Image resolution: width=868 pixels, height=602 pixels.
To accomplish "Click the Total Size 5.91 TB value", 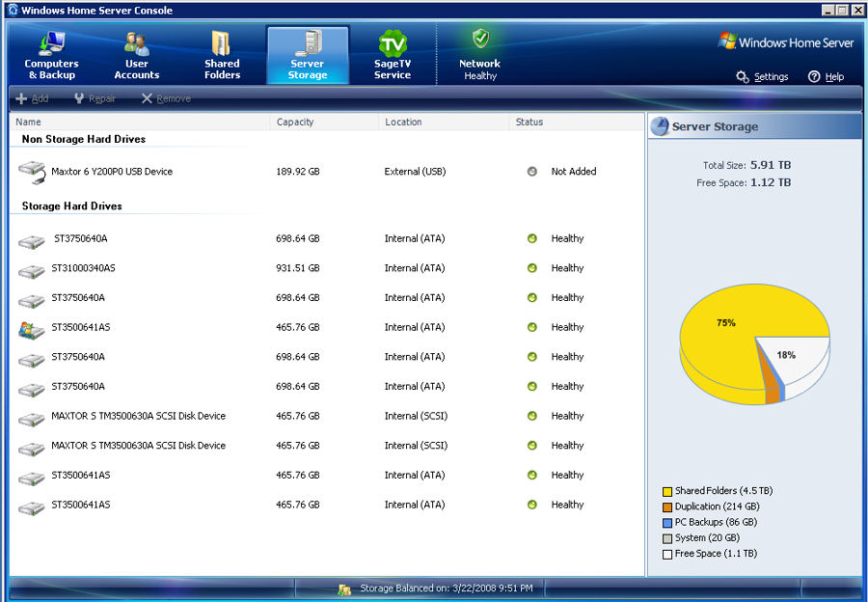I will click(x=771, y=165).
